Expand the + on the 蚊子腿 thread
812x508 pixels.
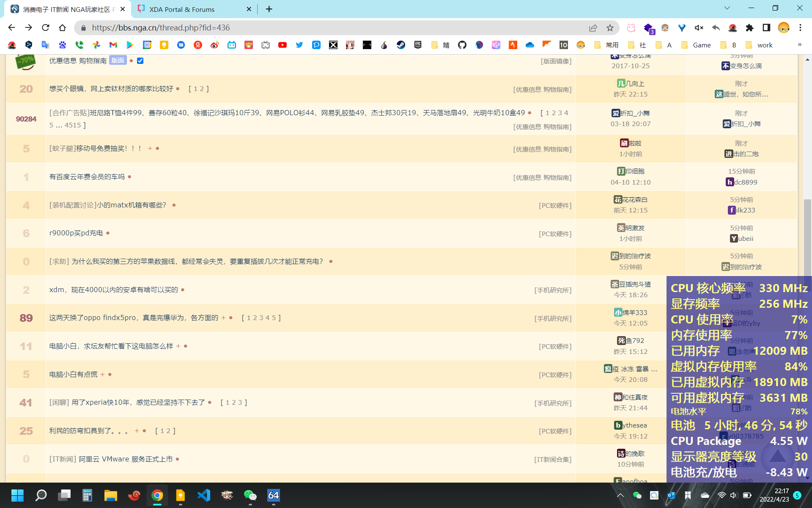coord(150,148)
